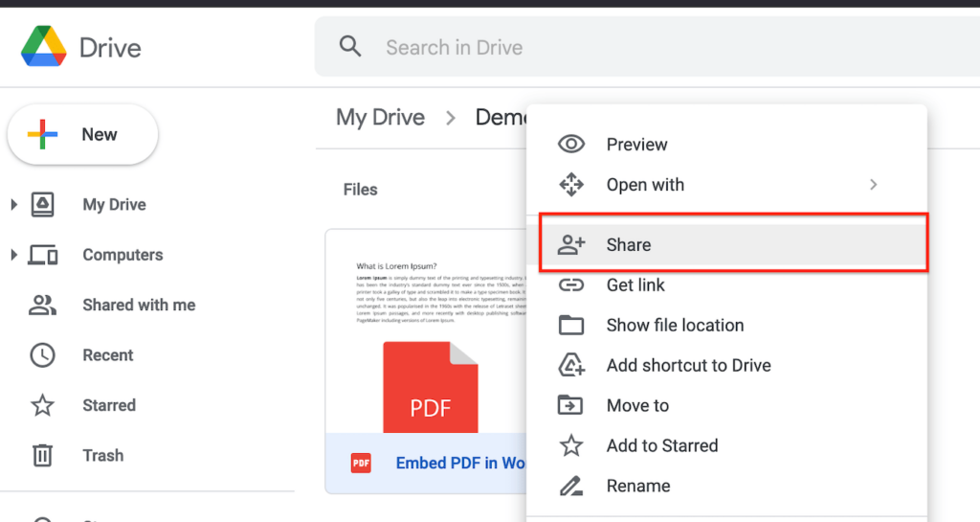This screenshot has width=980, height=522.
Task: Open My Drive breadcrumb link
Action: (380, 117)
